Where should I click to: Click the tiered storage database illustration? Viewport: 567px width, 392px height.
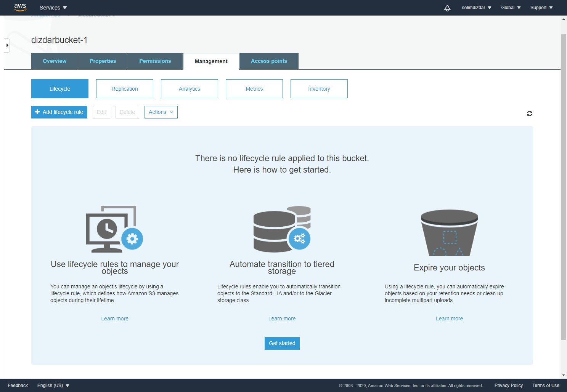[282, 229]
